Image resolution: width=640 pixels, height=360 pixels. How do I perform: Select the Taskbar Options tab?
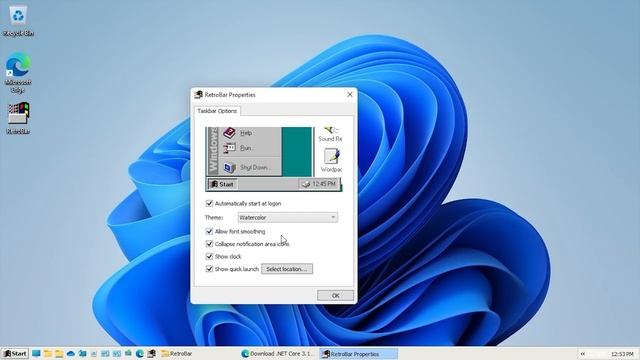click(x=217, y=111)
